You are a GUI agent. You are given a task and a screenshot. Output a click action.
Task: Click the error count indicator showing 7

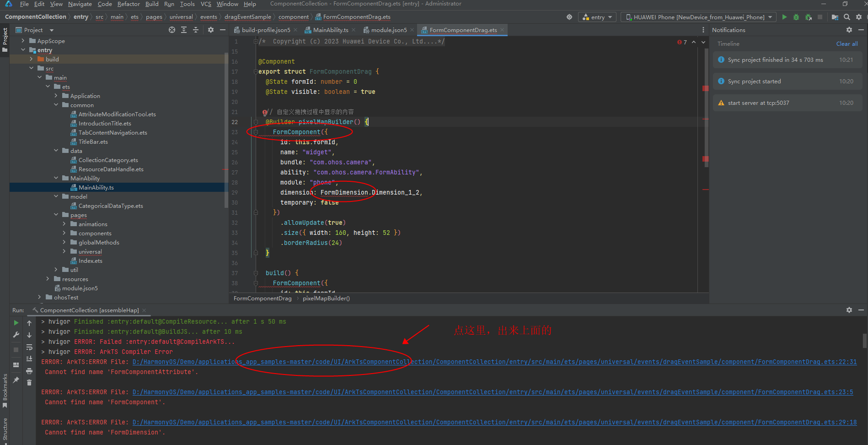(682, 42)
